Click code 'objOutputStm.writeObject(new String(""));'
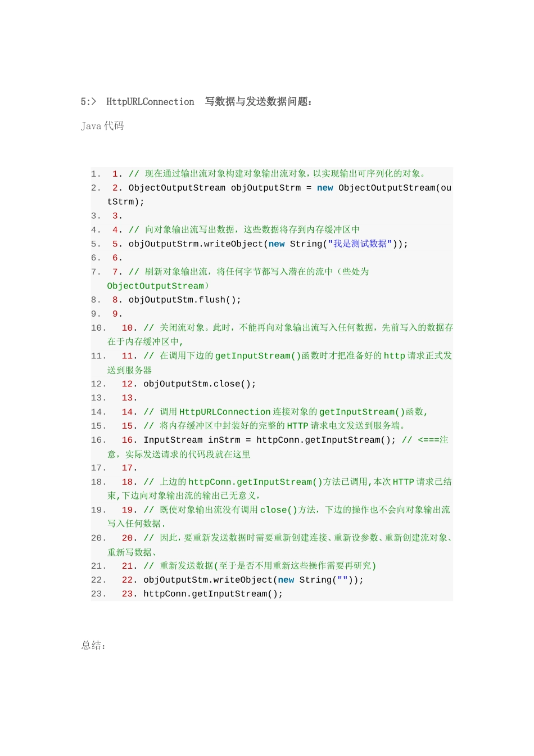 254,580
